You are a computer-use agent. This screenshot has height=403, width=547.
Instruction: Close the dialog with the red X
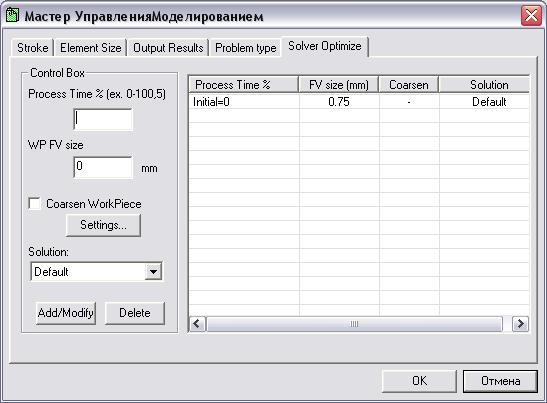(531, 16)
